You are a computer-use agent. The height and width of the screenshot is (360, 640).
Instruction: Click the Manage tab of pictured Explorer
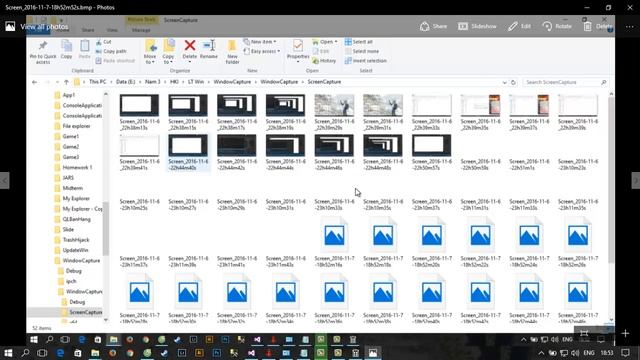[x=141, y=30]
